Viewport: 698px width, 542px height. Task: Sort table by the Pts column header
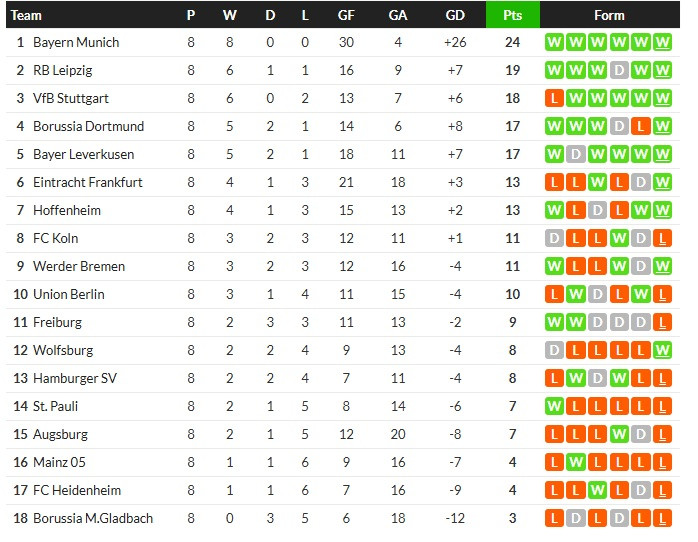coord(512,15)
